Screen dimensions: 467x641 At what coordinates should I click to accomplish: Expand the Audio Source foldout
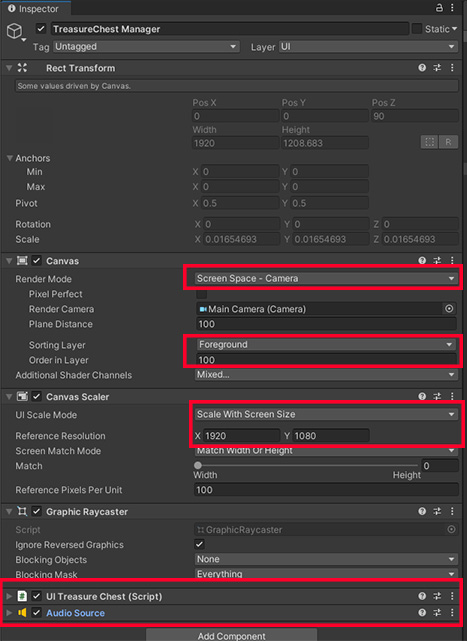pos(9,612)
